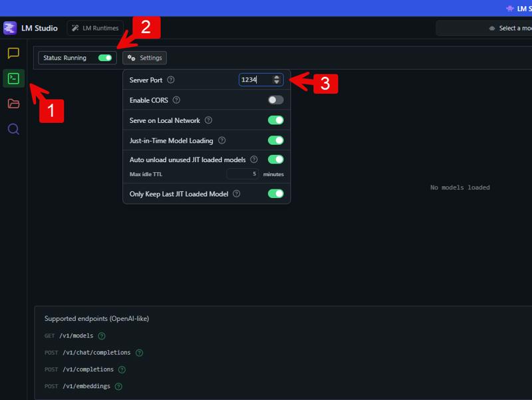Toggle Auto unload unused JIT loaded models
Image resolution: width=532 pixels, height=400 pixels.
275,159
